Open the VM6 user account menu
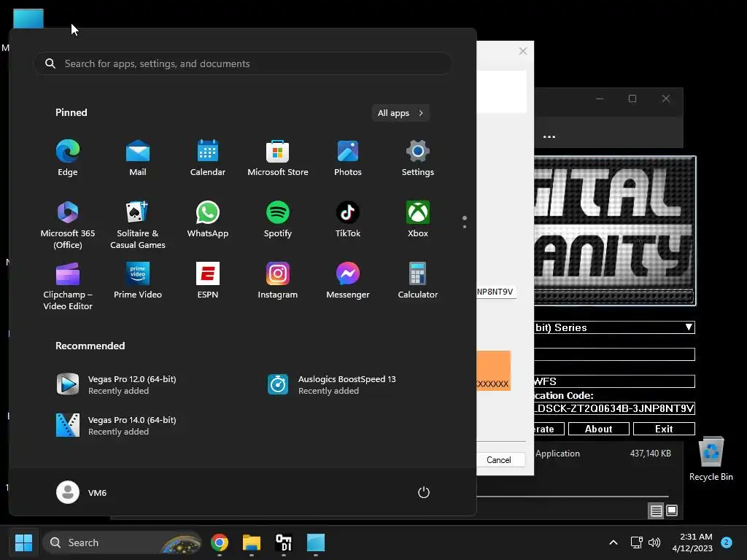The image size is (747, 560). (x=82, y=492)
